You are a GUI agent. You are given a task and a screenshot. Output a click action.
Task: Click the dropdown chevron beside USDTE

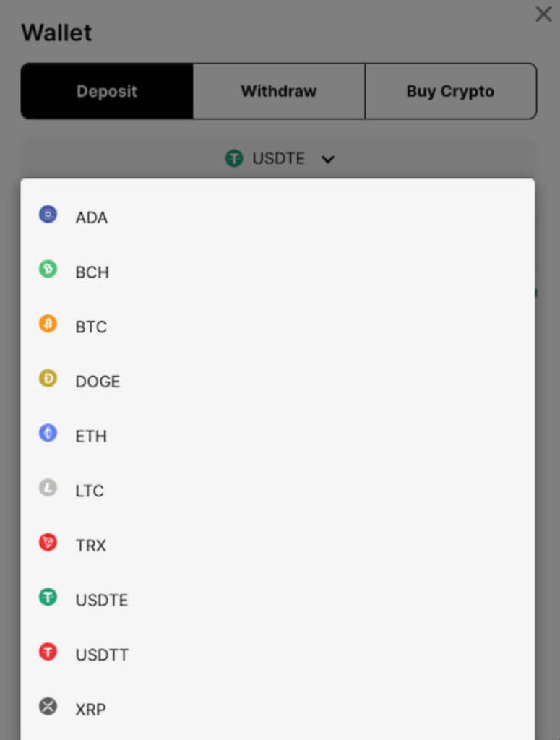[x=328, y=158]
